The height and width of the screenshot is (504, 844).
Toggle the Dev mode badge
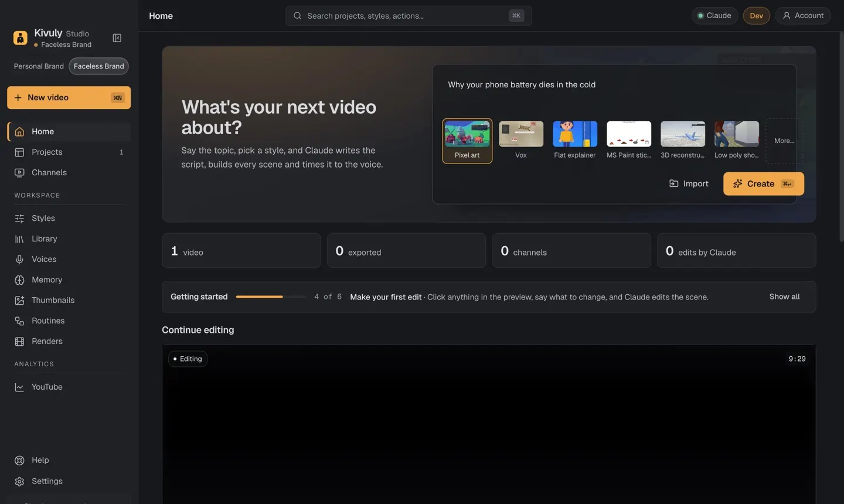[x=756, y=16]
